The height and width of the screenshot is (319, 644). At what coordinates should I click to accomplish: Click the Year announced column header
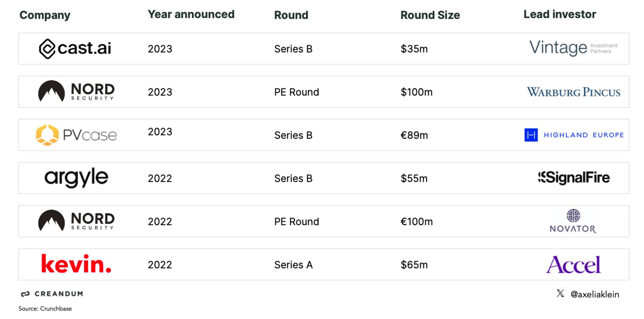click(x=191, y=14)
